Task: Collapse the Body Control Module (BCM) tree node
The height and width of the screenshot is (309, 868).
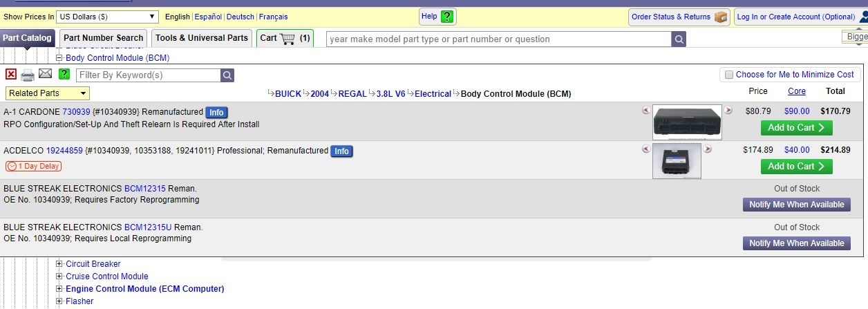Action: [x=59, y=58]
